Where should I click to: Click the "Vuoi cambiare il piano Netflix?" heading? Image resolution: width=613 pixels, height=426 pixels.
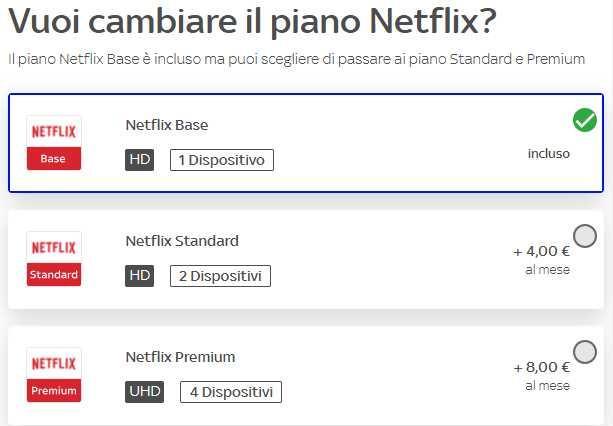[x=252, y=22]
